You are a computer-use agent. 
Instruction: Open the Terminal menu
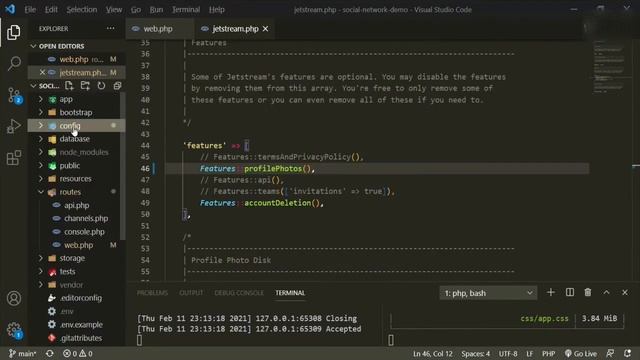tap(186, 9)
